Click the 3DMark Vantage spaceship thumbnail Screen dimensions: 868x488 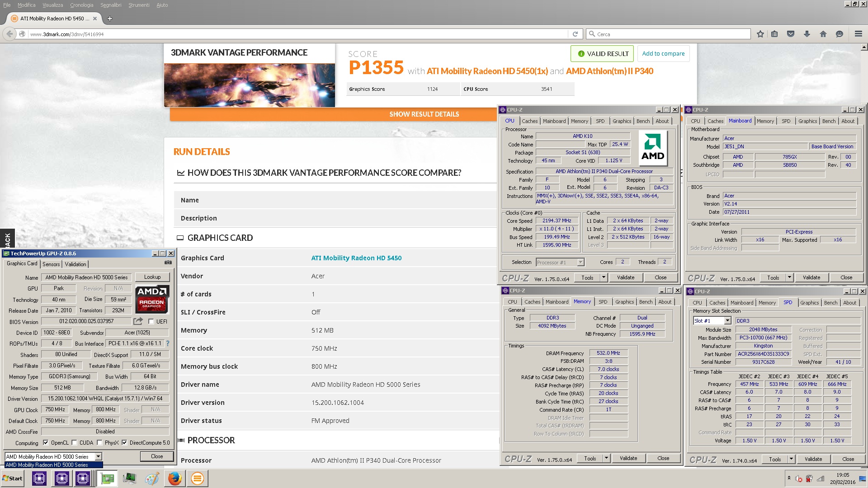tap(250, 85)
